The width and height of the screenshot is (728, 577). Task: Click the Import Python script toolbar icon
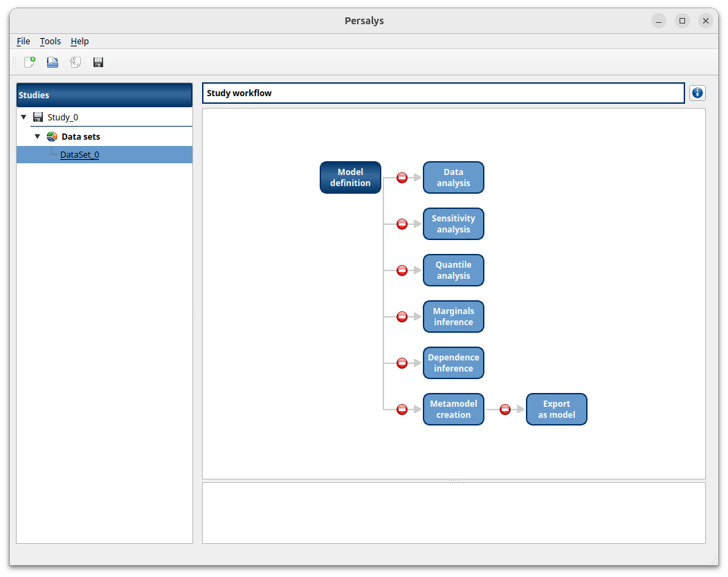75,62
